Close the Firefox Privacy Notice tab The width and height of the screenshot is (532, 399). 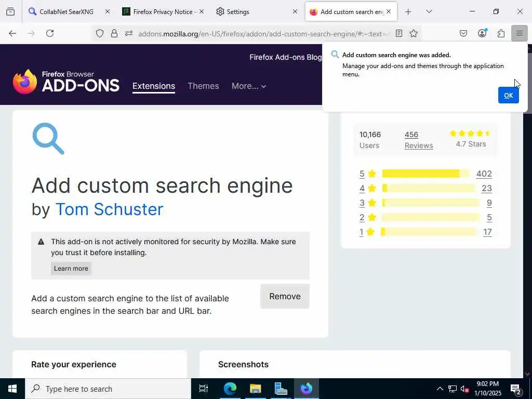pos(202,11)
